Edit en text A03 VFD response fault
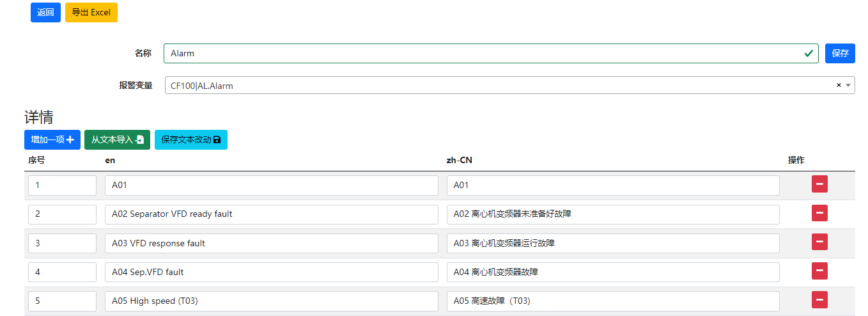Screen dimensions: 868x316 click(x=272, y=243)
